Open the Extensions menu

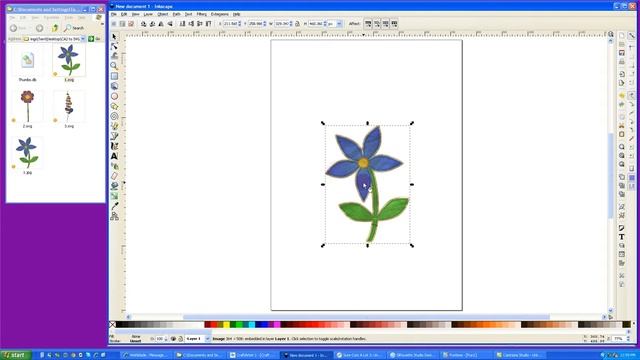click(x=220, y=14)
